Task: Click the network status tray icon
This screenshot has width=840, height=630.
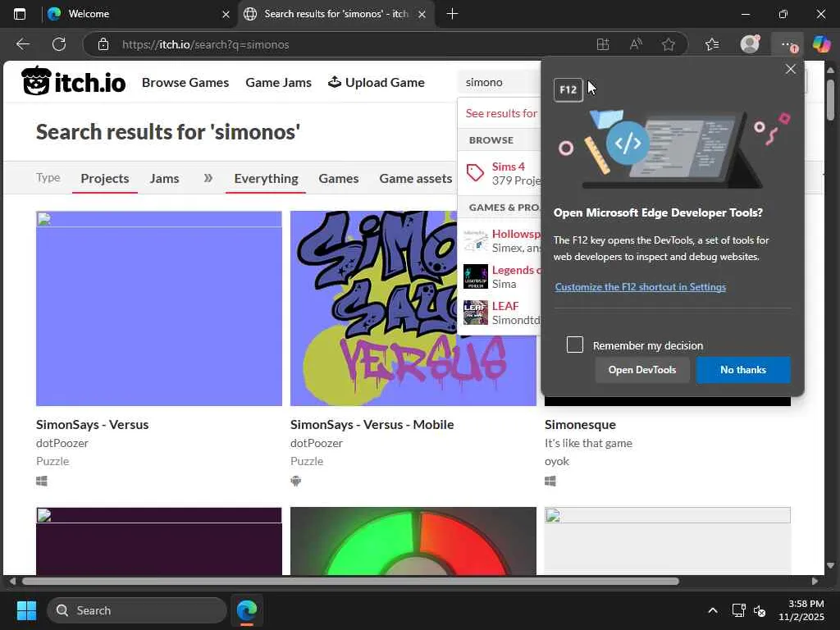Action: point(739,610)
